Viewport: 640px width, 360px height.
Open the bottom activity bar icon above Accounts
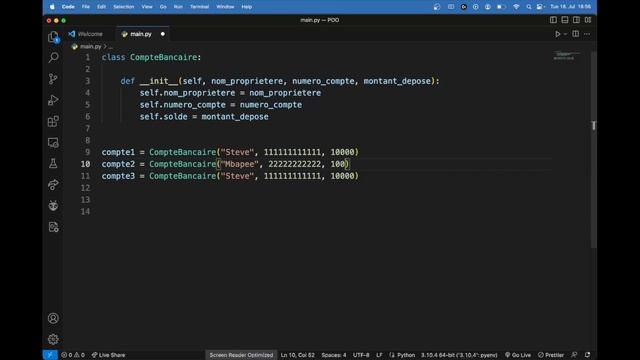(x=53, y=227)
